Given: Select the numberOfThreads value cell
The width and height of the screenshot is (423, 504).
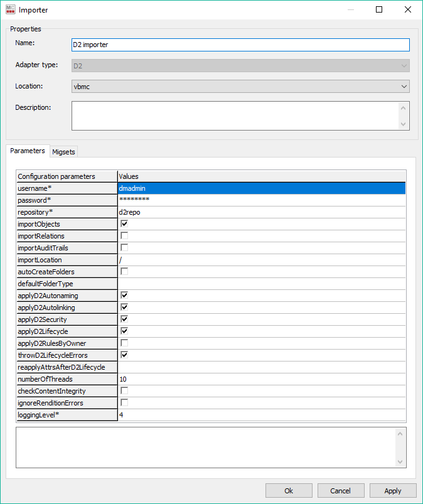Looking at the screenshot, I should pos(261,379).
